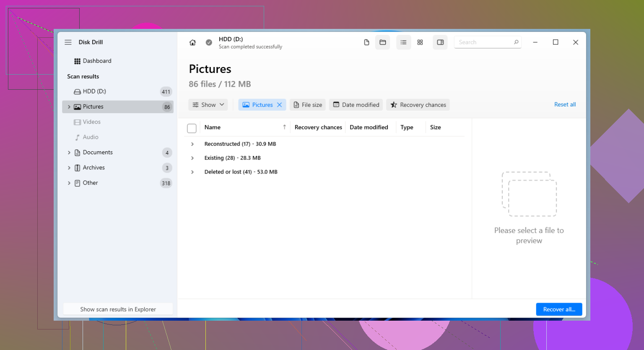Minimize the Disk Drill window

(535, 42)
